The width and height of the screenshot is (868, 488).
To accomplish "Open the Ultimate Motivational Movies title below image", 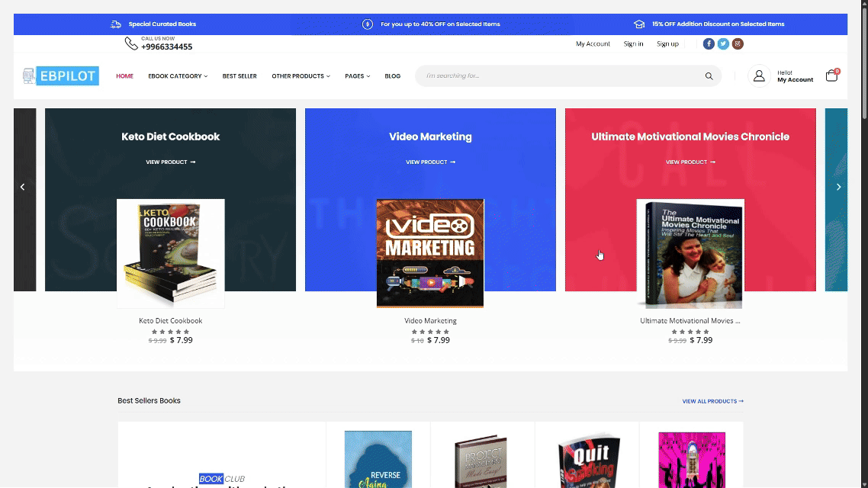I will 690,320.
